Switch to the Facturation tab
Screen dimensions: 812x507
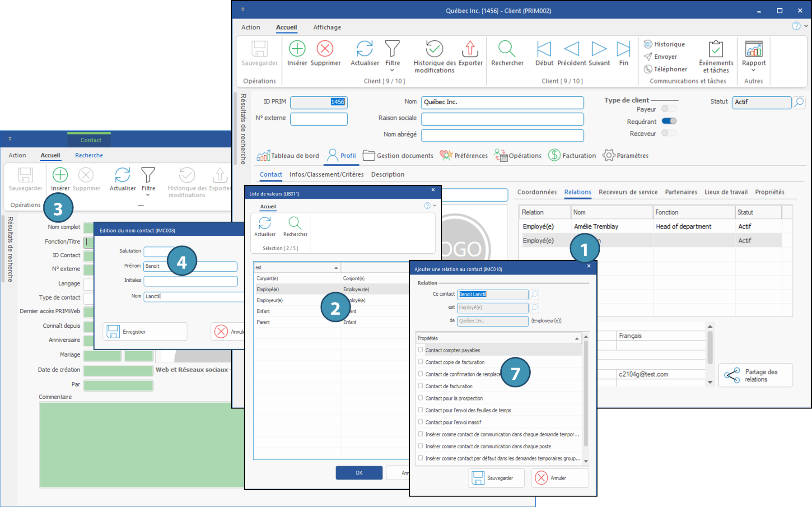tap(572, 156)
